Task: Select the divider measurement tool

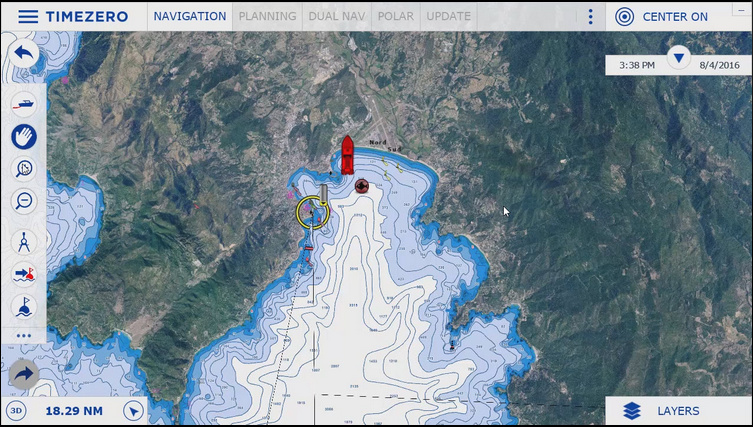Action: pos(23,241)
